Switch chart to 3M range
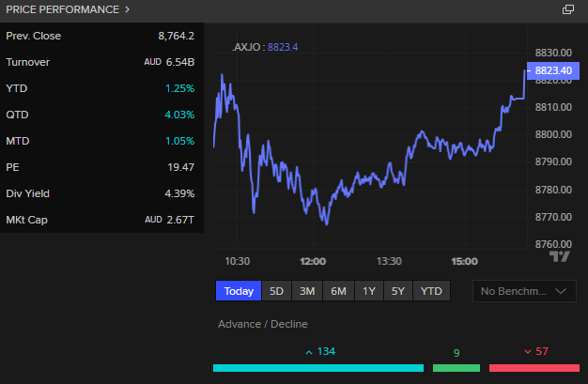The height and width of the screenshot is (384, 588). coord(307,291)
